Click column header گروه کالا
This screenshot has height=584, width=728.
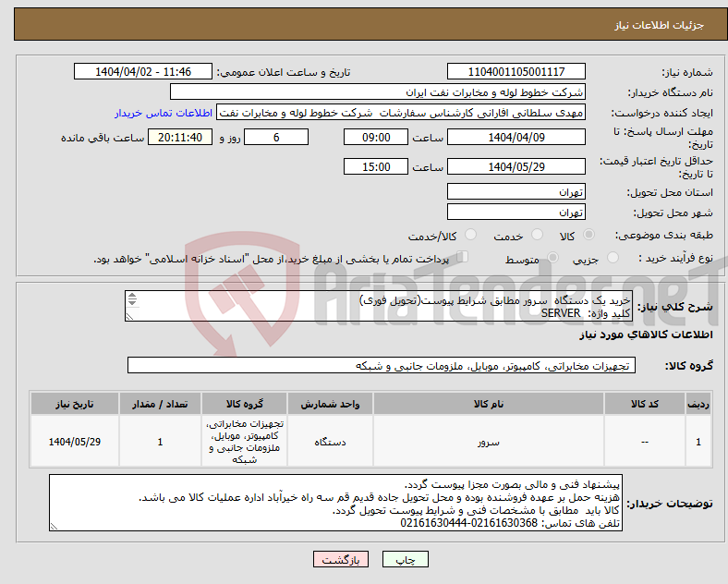tap(244, 404)
